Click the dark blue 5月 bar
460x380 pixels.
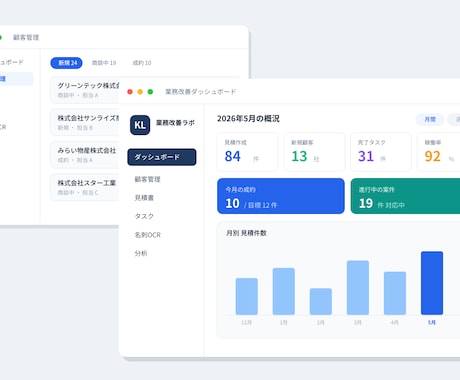point(432,283)
